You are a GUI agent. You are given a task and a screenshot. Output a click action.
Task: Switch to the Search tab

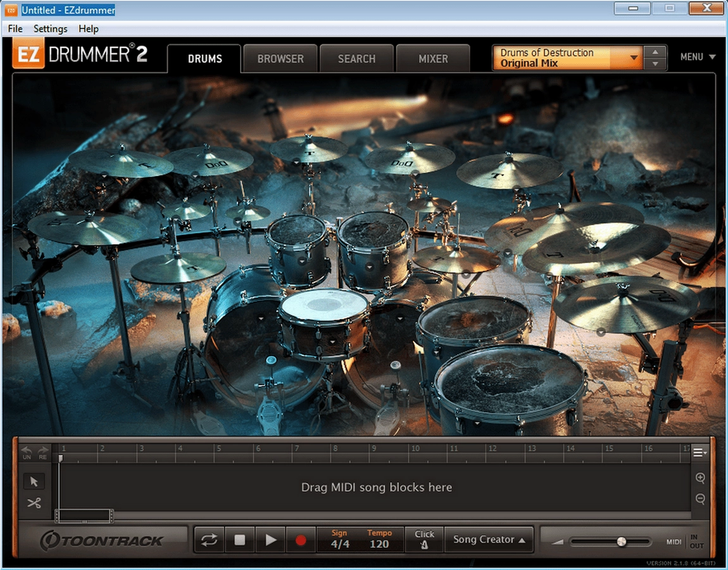pyautogui.click(x=356, y=59)
